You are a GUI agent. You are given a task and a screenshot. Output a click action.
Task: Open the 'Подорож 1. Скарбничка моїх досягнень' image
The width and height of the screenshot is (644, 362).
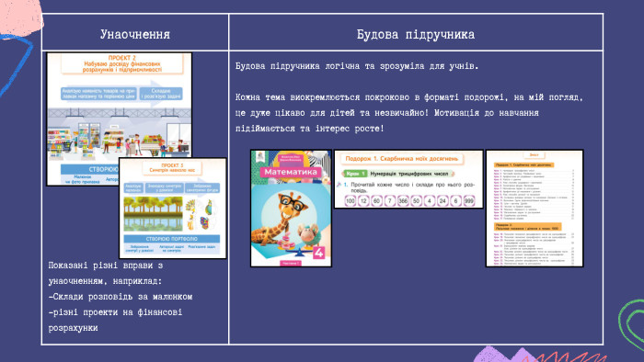click(408, 179)
